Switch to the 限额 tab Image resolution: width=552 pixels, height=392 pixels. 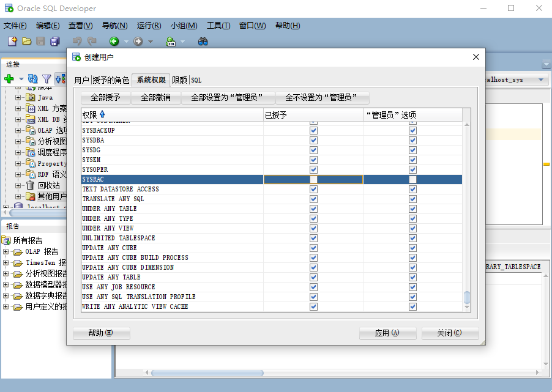[179, 80]
